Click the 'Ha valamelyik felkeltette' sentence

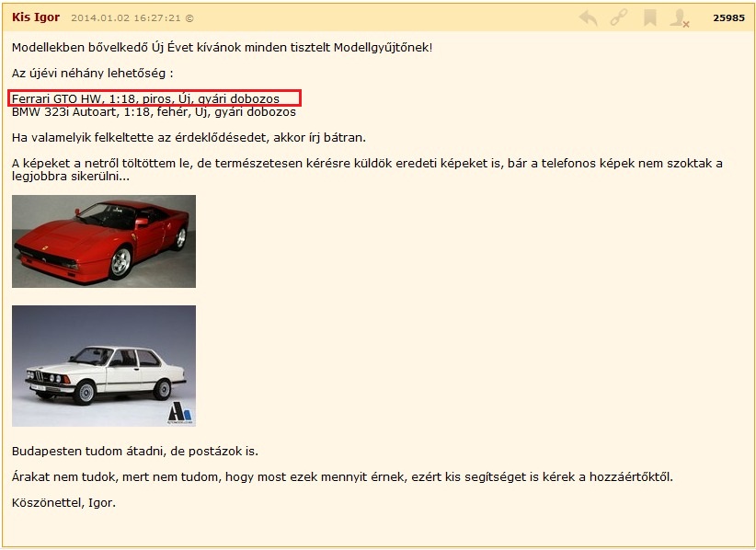point(189,138)
